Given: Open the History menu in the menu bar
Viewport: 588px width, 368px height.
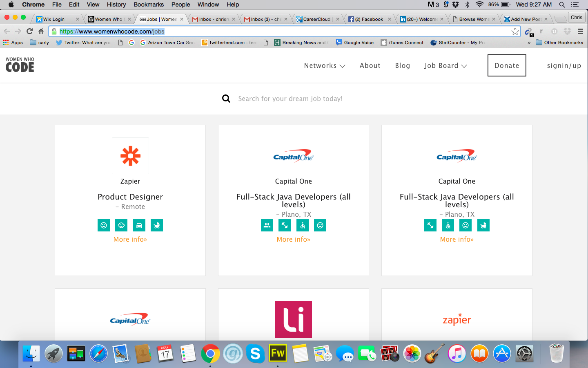Looking at the screenshot, I should (116, 4).
